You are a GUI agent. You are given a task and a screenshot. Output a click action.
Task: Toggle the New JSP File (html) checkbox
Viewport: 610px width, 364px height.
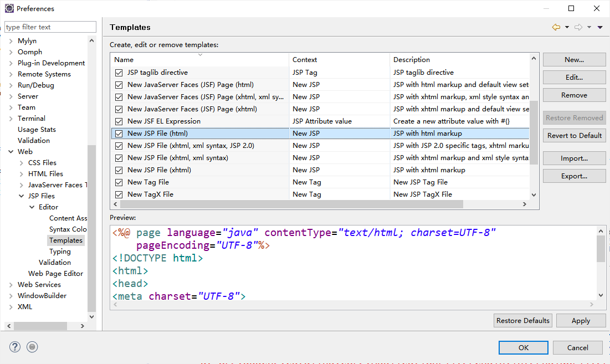pos(119,134)
